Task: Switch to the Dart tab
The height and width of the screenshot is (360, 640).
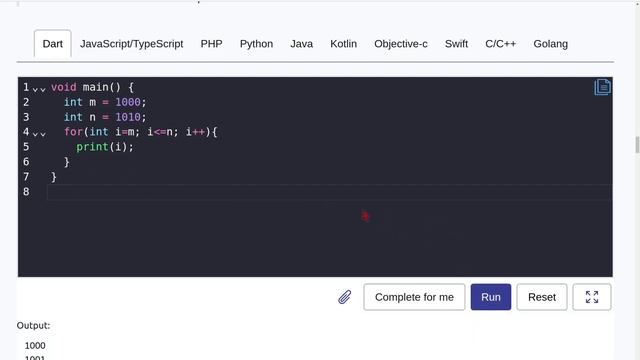Action: pyautogui.click(x=53, y=44)
